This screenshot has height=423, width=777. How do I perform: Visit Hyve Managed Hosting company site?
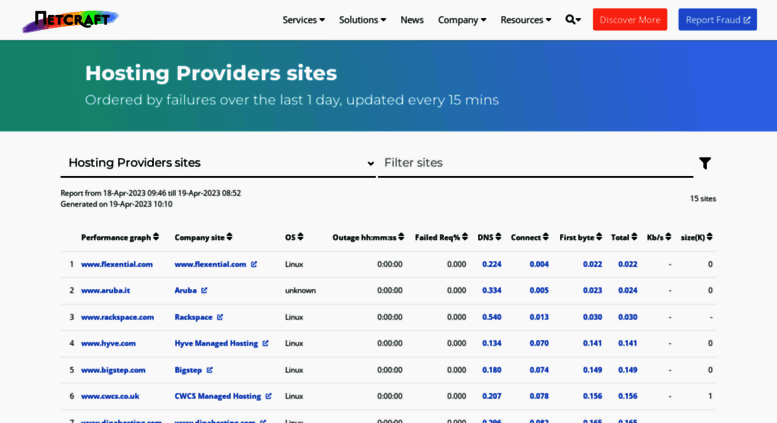click(x=216, y=343)
